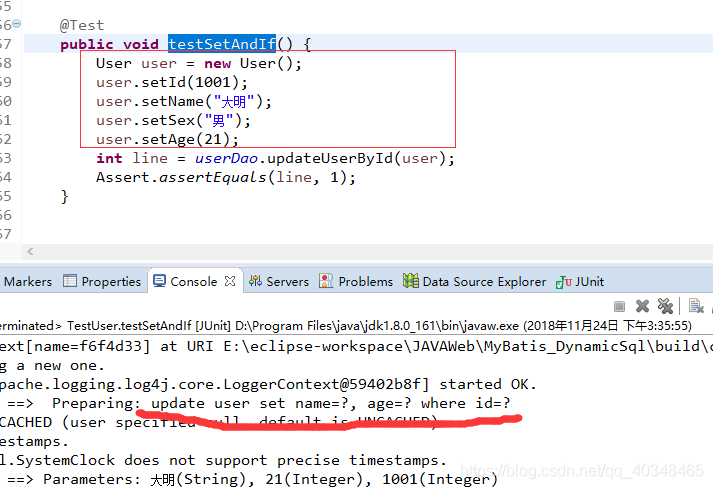
Task: Remove all terminated launches double-X icon
Action: click(x=665, y=306)
